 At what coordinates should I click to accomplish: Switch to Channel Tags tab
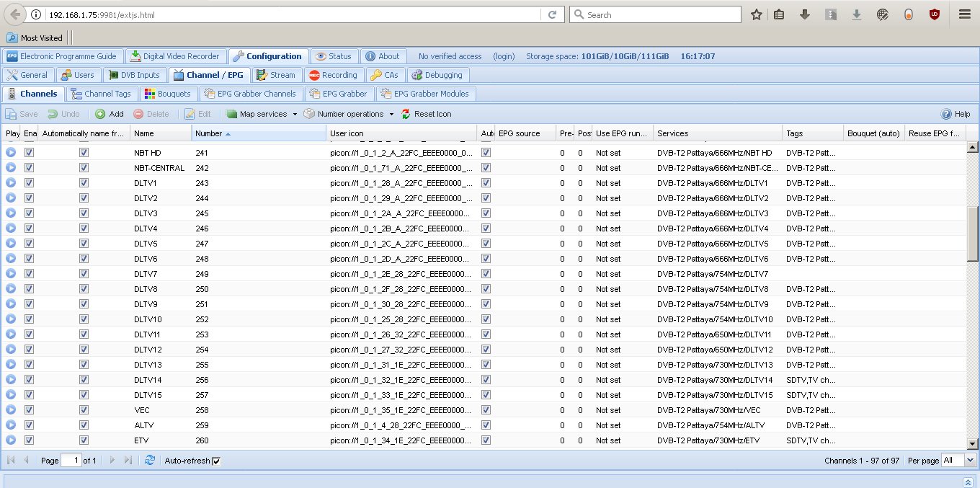(101, 94)
